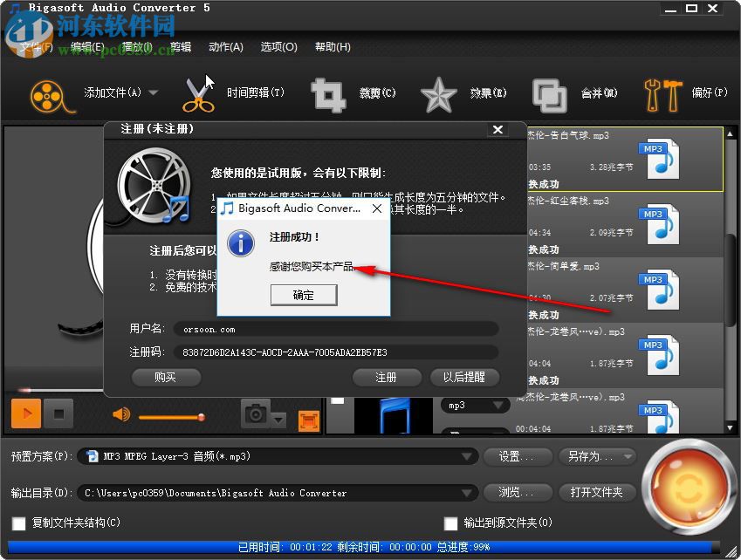Image resolution: width=741 pixels, height=560 pixels.
Task: Toggle the 输出到源文件夹 checkbox
Action: coord(451,523)
